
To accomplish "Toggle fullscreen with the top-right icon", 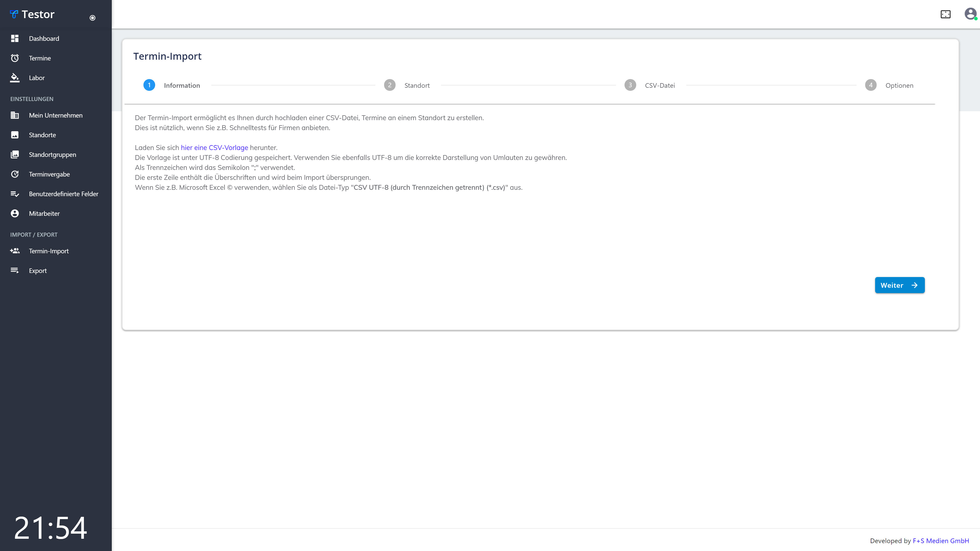I will [x=945, y=15].
